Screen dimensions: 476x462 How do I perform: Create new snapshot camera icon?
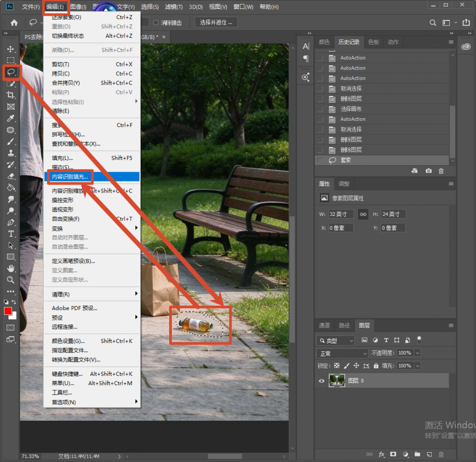(429, 171)
